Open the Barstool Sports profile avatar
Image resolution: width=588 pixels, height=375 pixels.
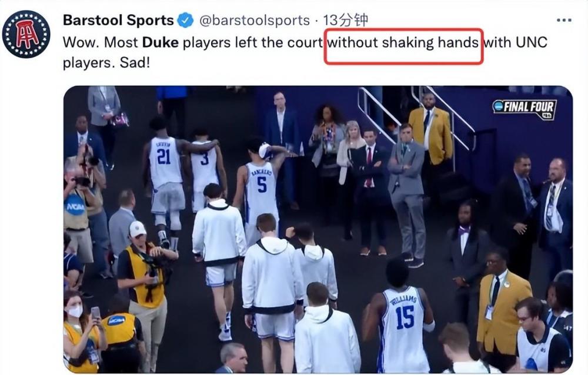(26, 34)
